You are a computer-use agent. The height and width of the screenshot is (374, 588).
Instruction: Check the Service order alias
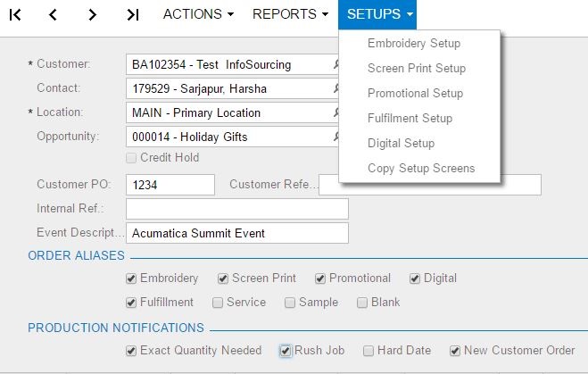click(x=218, y=303)
